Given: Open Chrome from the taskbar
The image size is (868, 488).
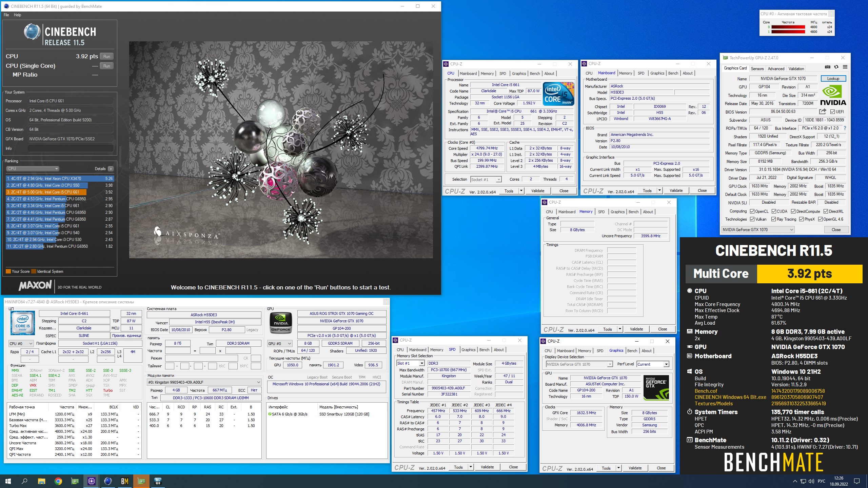Looking at the screenshot, I should [x=58, y=481].
